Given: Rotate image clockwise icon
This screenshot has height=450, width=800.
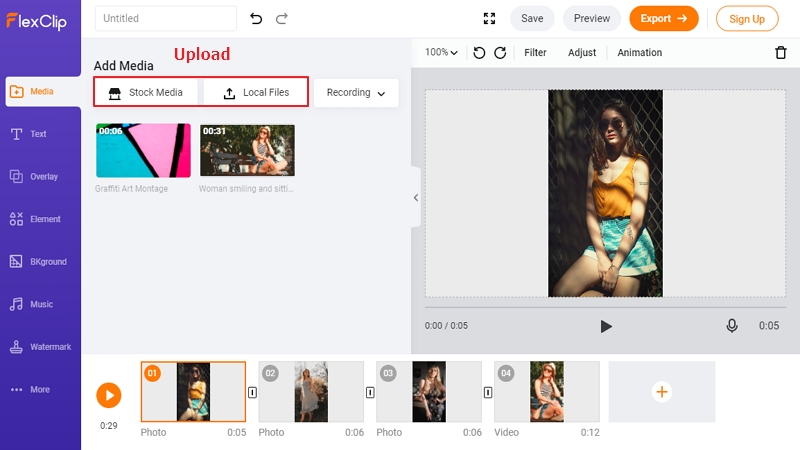Looking at the screenshot, I should point(500,53).
